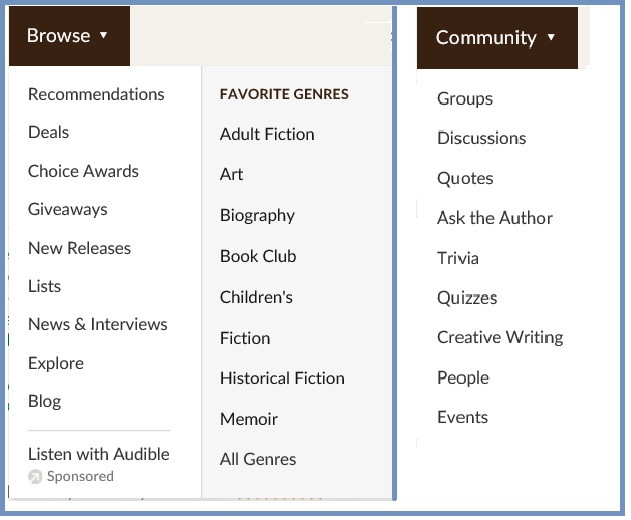Image resolution: width=631 pixels, height=520 pixels.
Task: Open Recommendations from Browse menu
Action: 96,94
